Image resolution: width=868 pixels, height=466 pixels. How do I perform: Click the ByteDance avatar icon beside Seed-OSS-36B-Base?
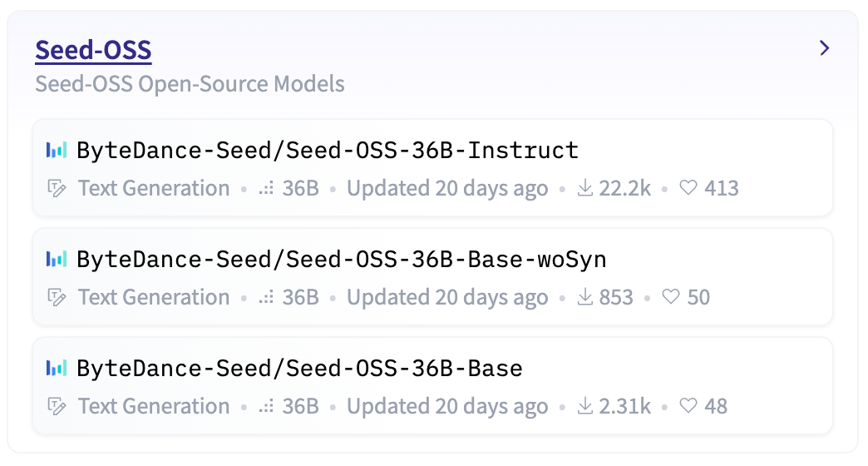tap(57, 369)
